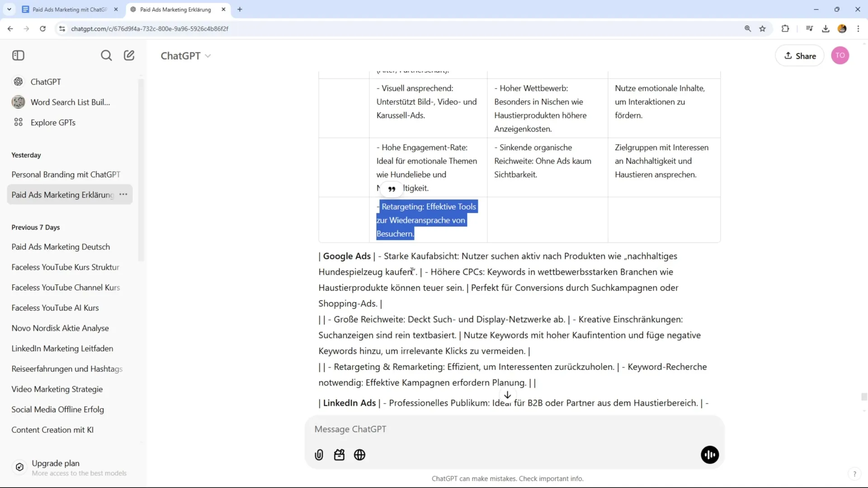
Task: Reload the ChatGPT page
Action: point(42,28)
